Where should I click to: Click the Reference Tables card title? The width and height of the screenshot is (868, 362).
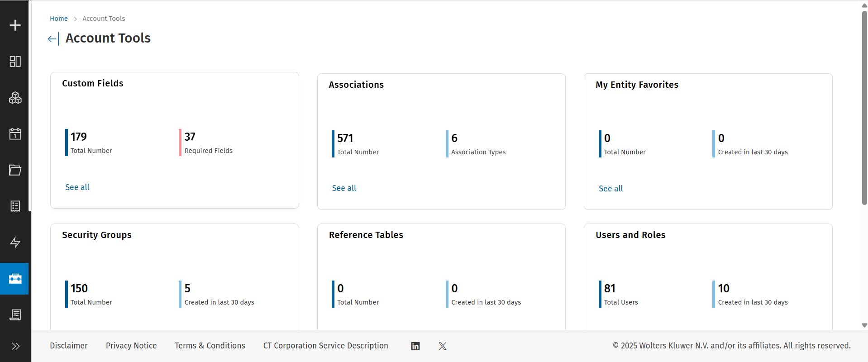pyautogui.click(x=366, y=235)
